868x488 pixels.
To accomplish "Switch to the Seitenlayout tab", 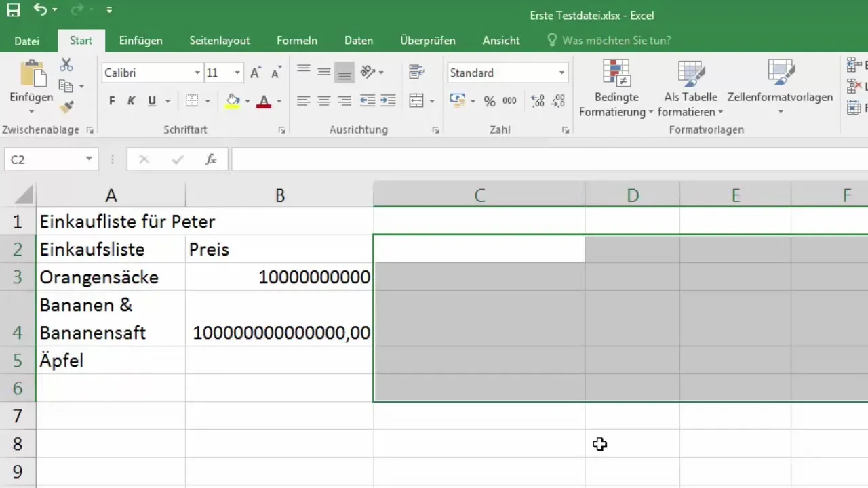I will click(220, 41).
